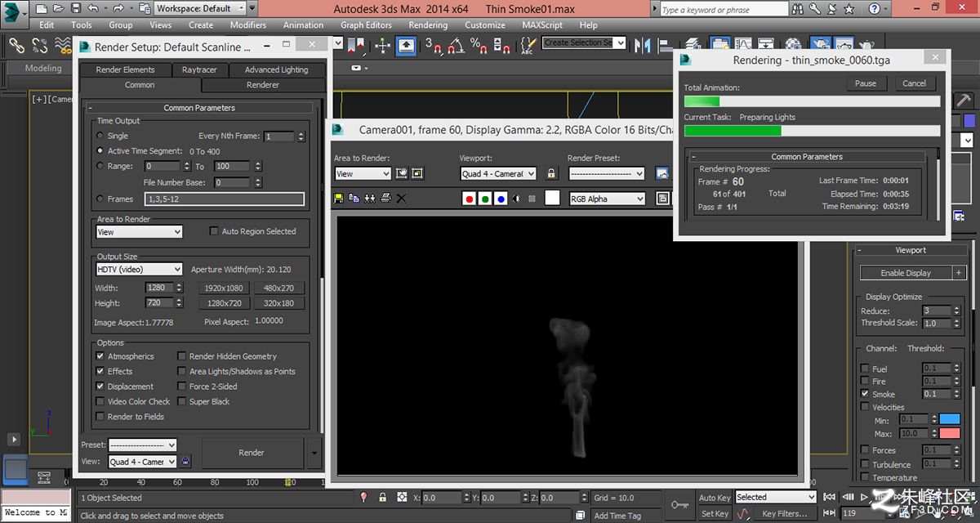Viewport: 980px width, 523px height.
Task: Open the View dropdown in Render Setup
Action: point(142,462)
